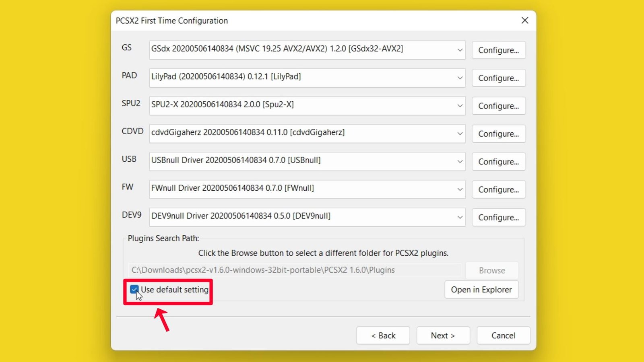Expand the SPU2 plugin combo box
Image resolution: width=644 pixels, height=362 pixels.
click(307, 105)
